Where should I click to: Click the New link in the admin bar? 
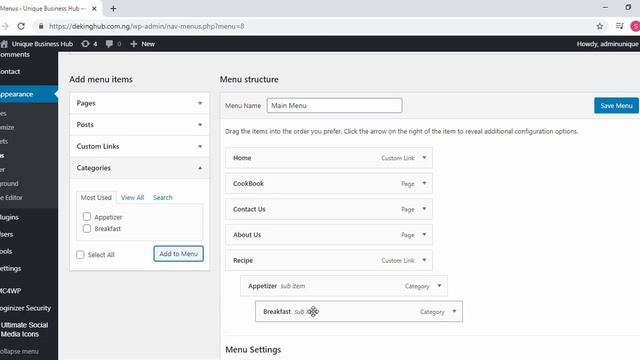[x=148, y=44]
